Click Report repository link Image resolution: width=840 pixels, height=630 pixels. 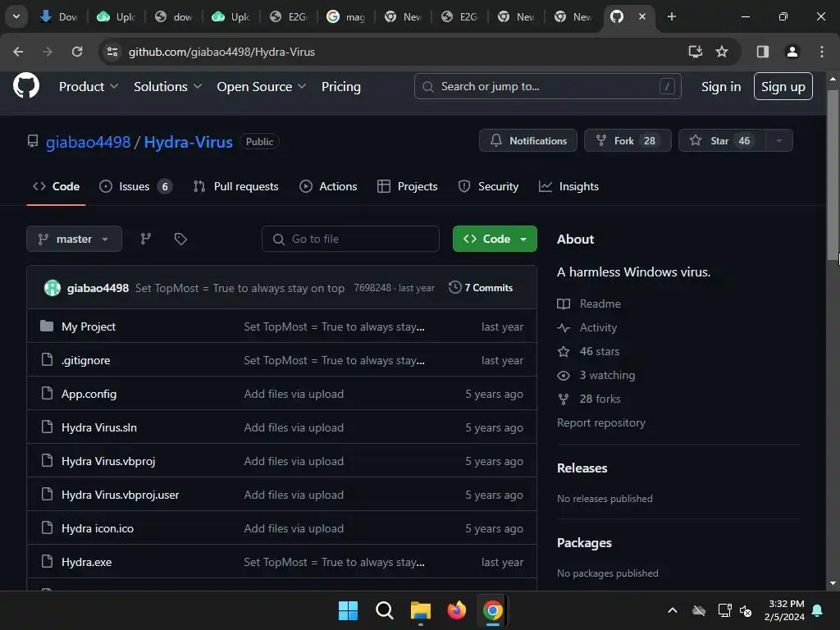coord(601,422)
